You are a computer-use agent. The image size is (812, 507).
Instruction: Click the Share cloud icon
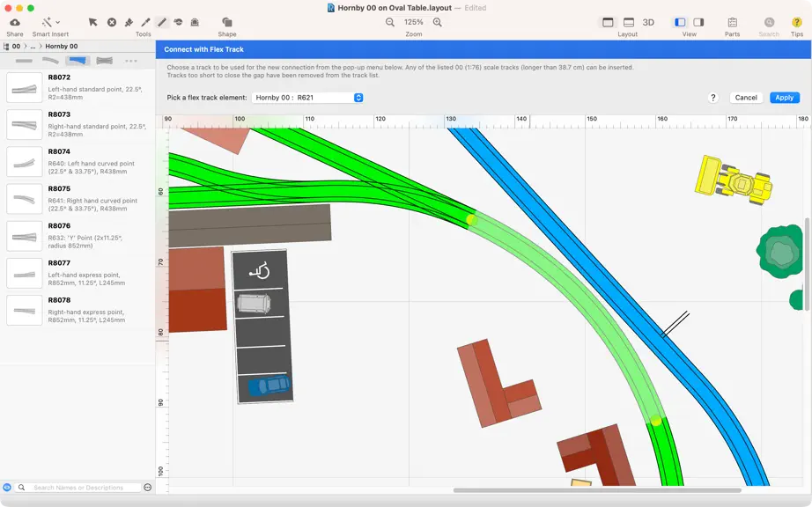[x=15, y=22]
